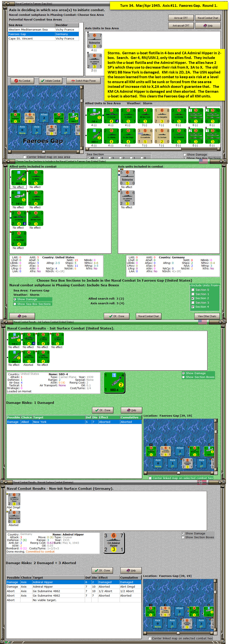Screen dimensions: 230x644
Task: Click the large CA Admiral Hipper counter beside unit details
Action: [x=114, y=543]
